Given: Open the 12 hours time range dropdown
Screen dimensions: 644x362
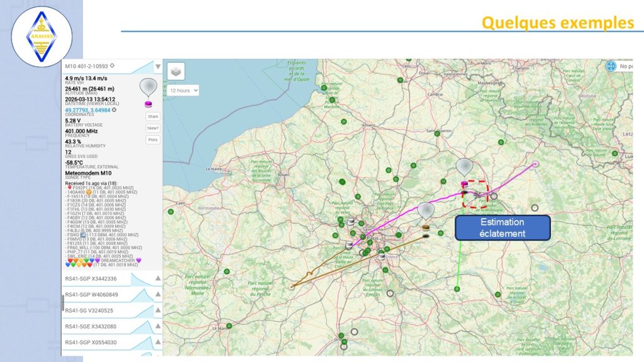Looking at the screenshot, I should [183, 90].
